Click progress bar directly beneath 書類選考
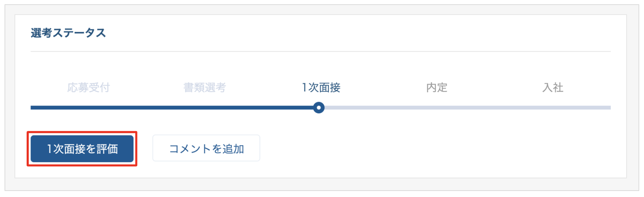The height and width of the screenshot is (197, 644). (x=205, y=108)
